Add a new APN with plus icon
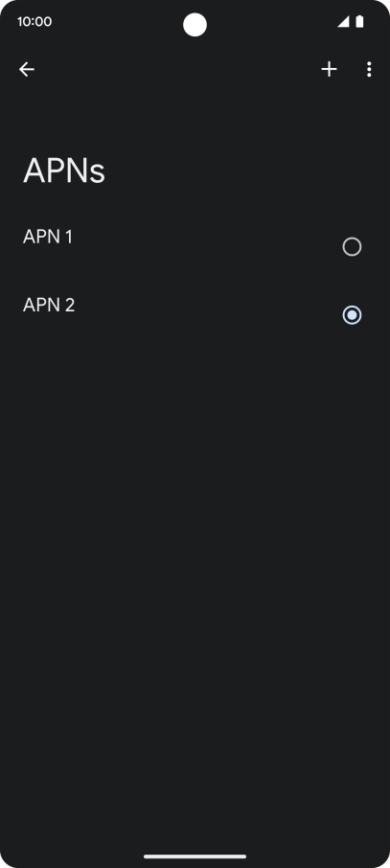390x868 pixels. pyautogui.click(x=329, y=69)
